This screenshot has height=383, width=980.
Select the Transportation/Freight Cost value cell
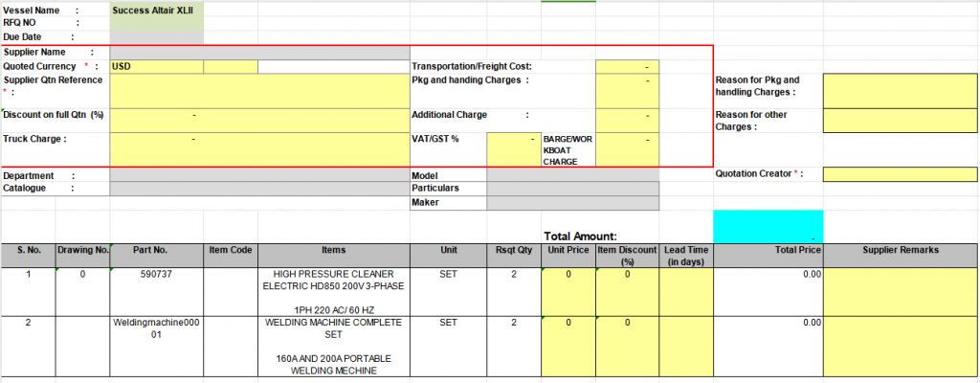tap(627, 67)
